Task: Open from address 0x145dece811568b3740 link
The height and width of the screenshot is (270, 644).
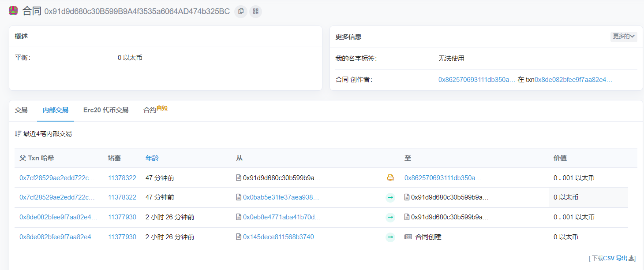Action: click(x=281, y=237)
